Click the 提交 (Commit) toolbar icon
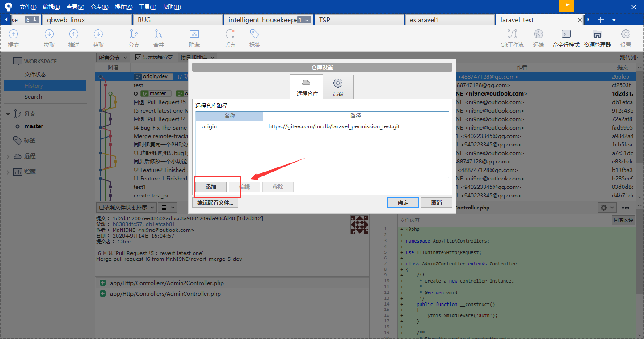644x339 pixels. [x=13, y=34]
